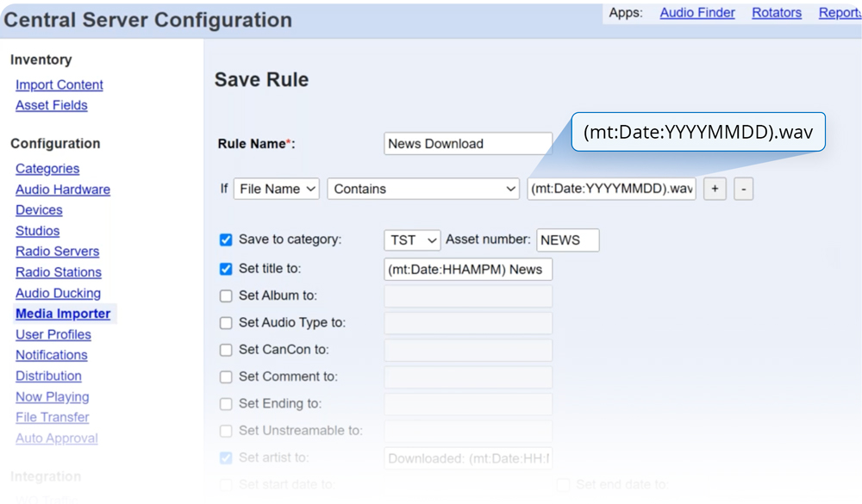
Task: Toggle the Set title to checkbox
Action: [x=226, y=269]
